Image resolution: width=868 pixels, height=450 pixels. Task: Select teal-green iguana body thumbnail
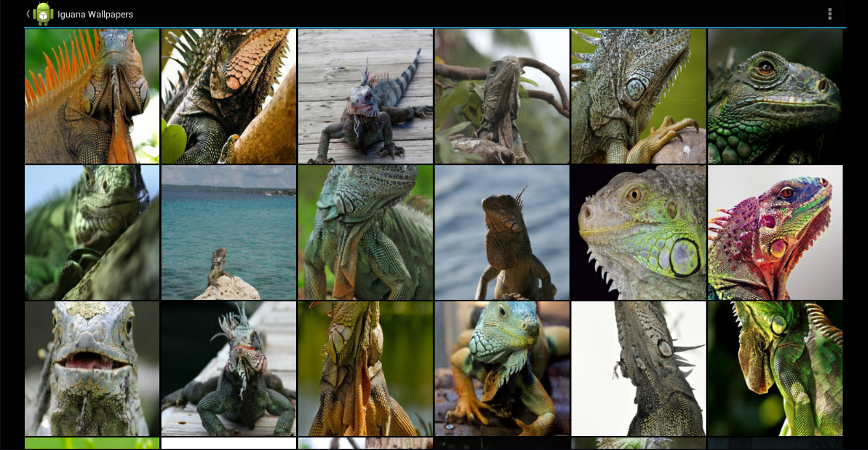point(365,232)
